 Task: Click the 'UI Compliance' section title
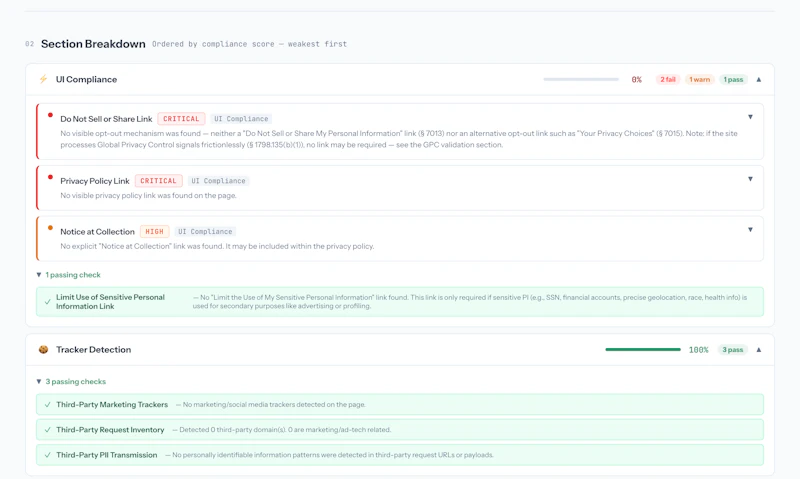86,80
